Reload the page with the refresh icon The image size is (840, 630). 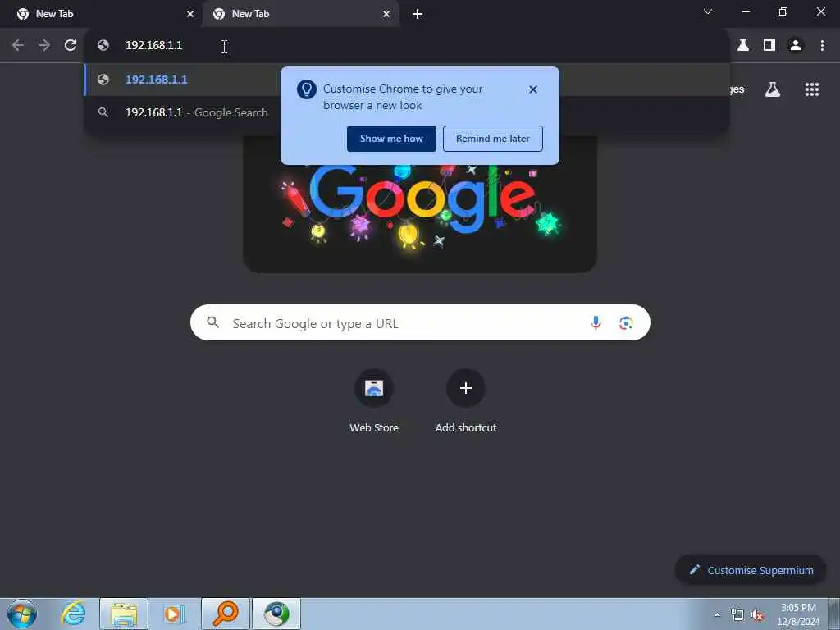[x=71, y=46]
